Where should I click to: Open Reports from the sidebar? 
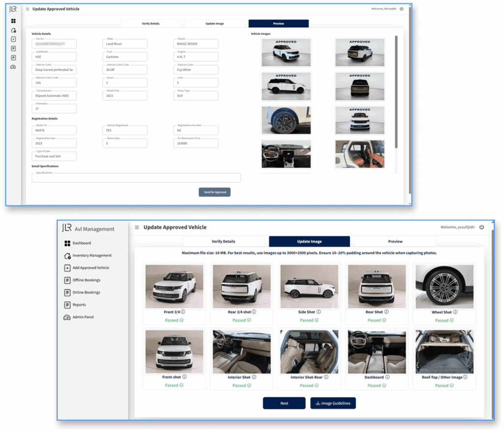tap(79, 305)
